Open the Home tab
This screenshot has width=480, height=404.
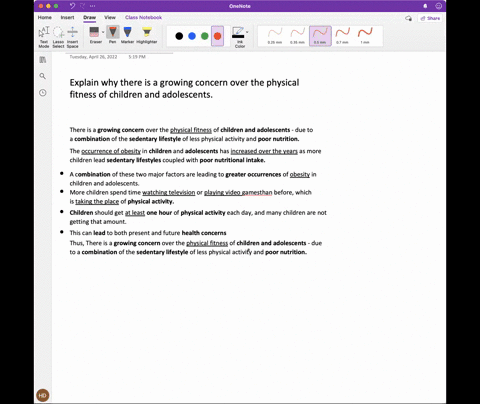point(45,17)
